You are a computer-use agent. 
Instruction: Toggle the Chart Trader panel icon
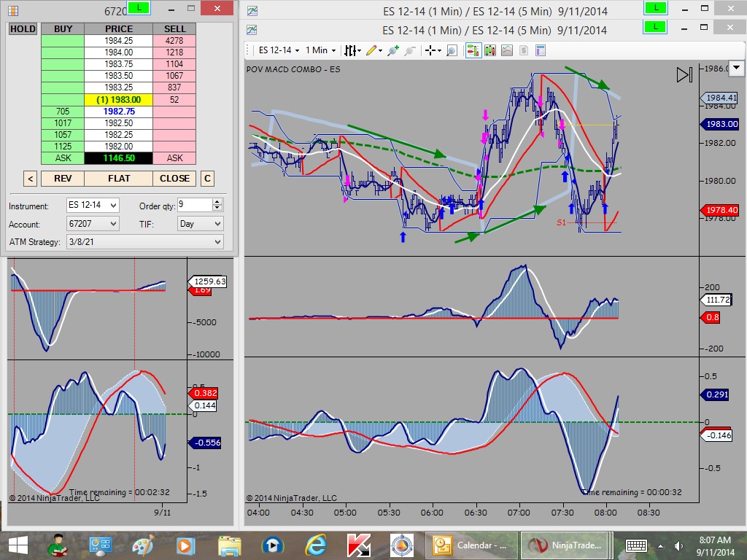473,50
